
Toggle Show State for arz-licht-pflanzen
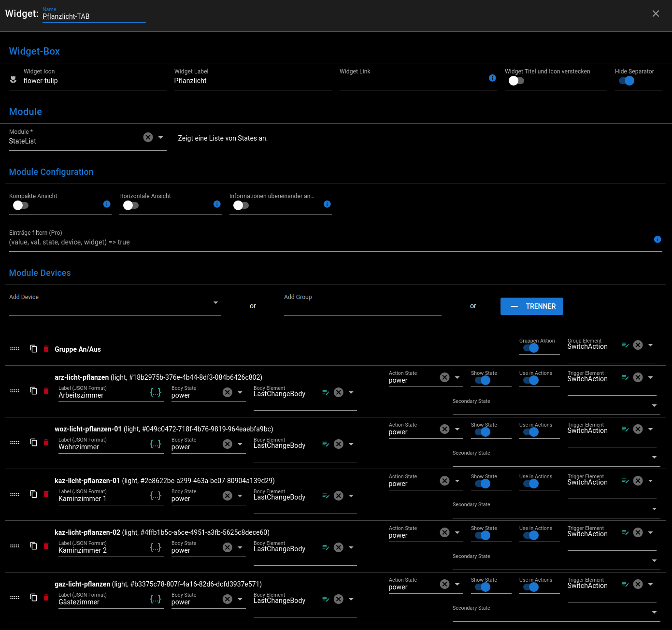pyautogui.click(x=483, y=380)
